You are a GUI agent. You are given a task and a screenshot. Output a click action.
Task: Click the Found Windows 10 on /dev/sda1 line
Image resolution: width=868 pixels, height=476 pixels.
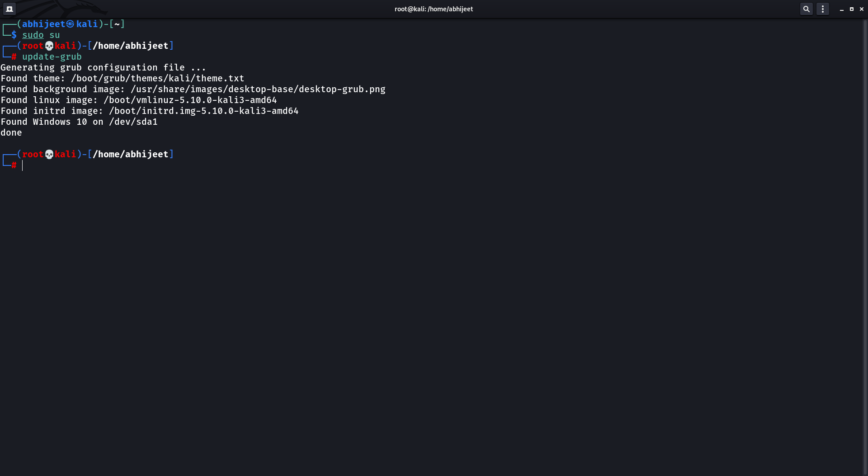pyautogui.click(x=79, y=122)
